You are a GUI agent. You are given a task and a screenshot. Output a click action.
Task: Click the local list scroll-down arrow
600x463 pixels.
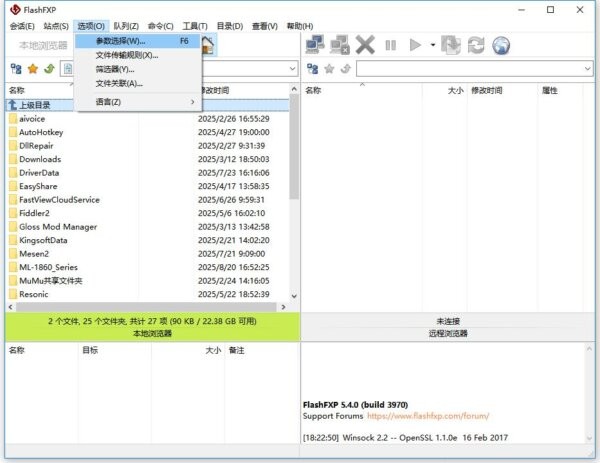click(x=294, y=296)
